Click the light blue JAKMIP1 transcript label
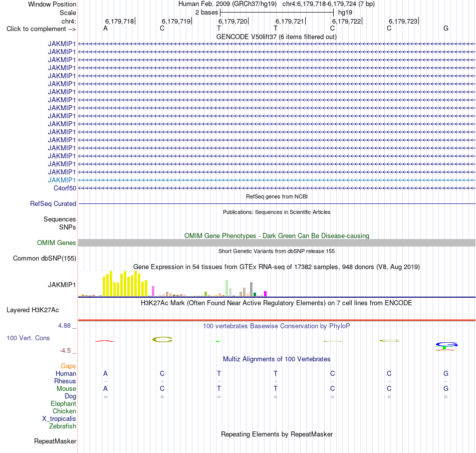Image resolution: width=476 pixels, height=453 pixels. coord(62,180)
